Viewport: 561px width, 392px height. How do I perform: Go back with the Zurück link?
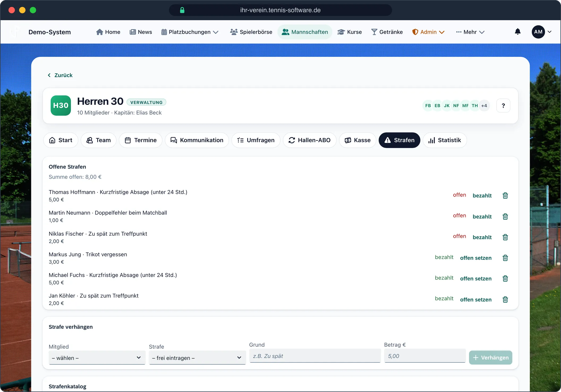tap(60, 75)
